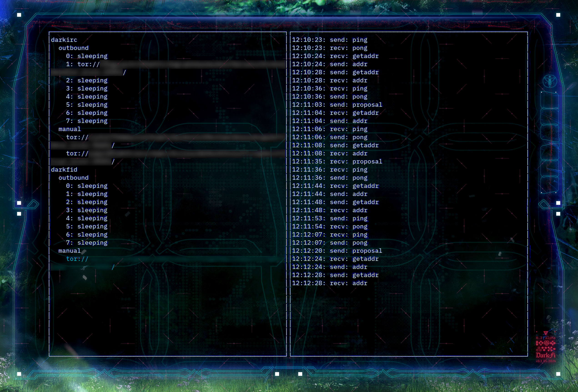Click slot 2: sleeping under darkirc outbound
Image resolution: width=578 pixels, height=392 pixels.
(87, 80)
